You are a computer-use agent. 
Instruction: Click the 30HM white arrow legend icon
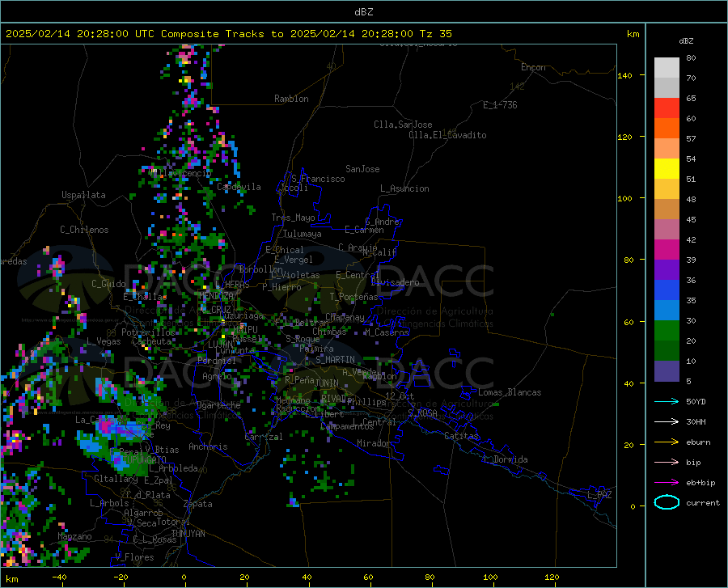[667, 422]
